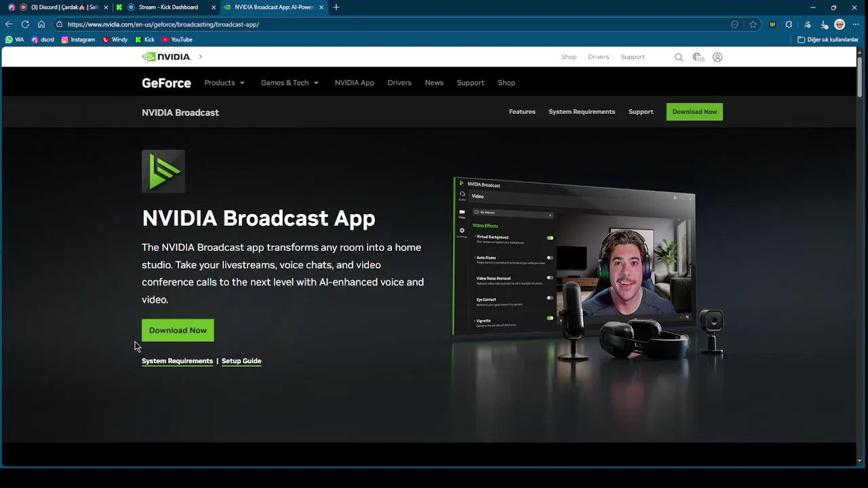The image size is (868, 488).
Task: Close the Kick Dashboard browser tab
Action: [x=214, y=7]
